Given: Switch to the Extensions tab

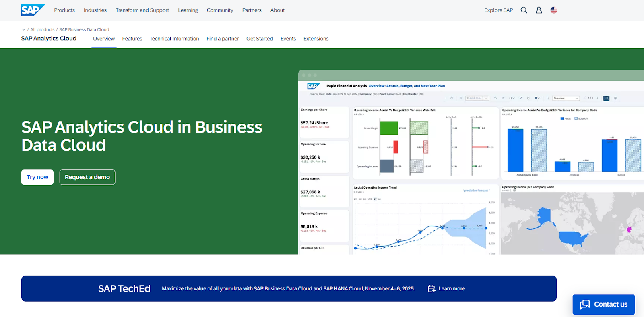Looking at the screenshot, I should [316, 39].
